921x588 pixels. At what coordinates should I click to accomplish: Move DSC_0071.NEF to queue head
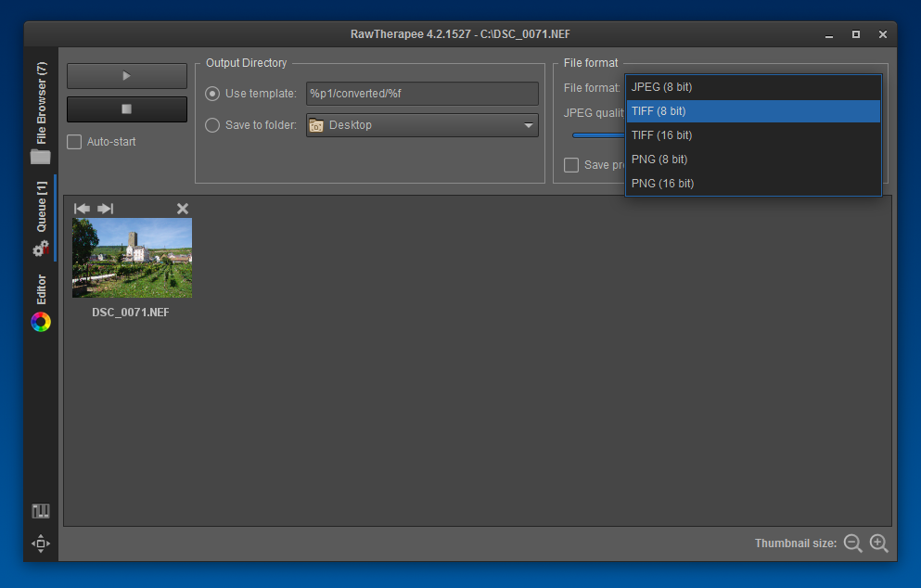click(83, 209)
